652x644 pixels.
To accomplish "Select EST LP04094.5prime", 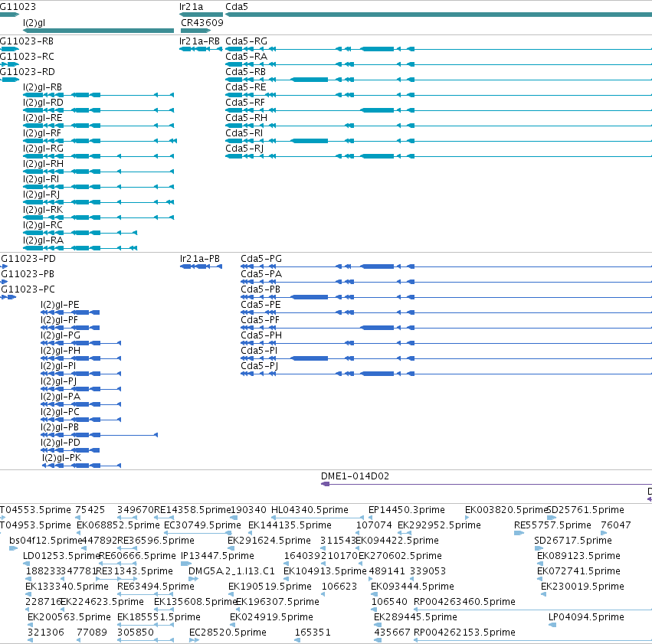I will (x=552, y=625).
